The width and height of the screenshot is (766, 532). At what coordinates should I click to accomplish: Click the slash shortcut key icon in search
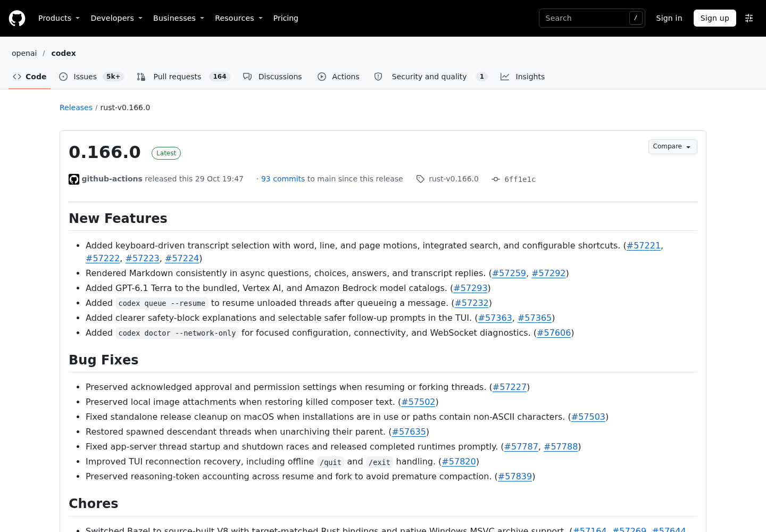coord(636,18)
